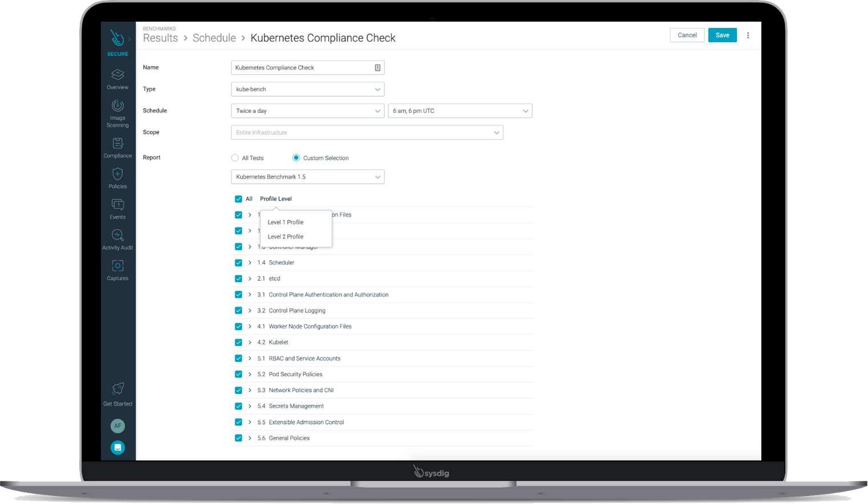Uncheck the 3.2 Control Plane Logging checkbox
868x504 pixels.
point(238,311)
